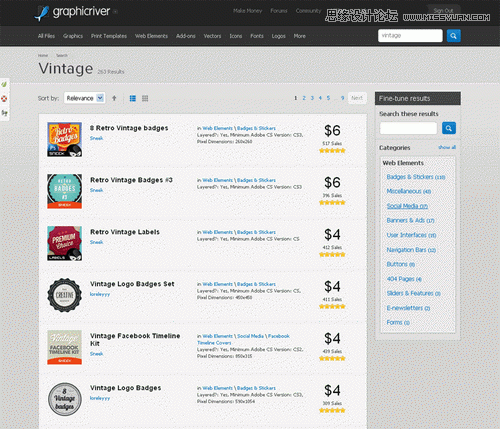Click the Make Money link

248,11
